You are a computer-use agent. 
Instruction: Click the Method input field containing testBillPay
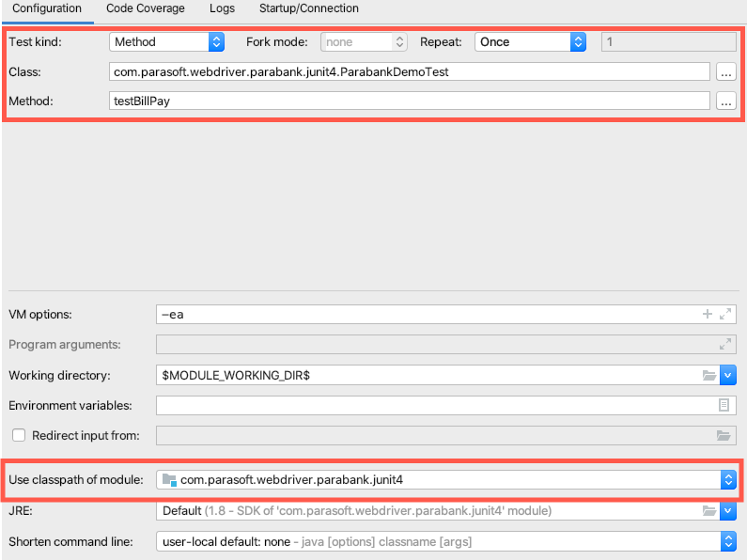[410, 101]
